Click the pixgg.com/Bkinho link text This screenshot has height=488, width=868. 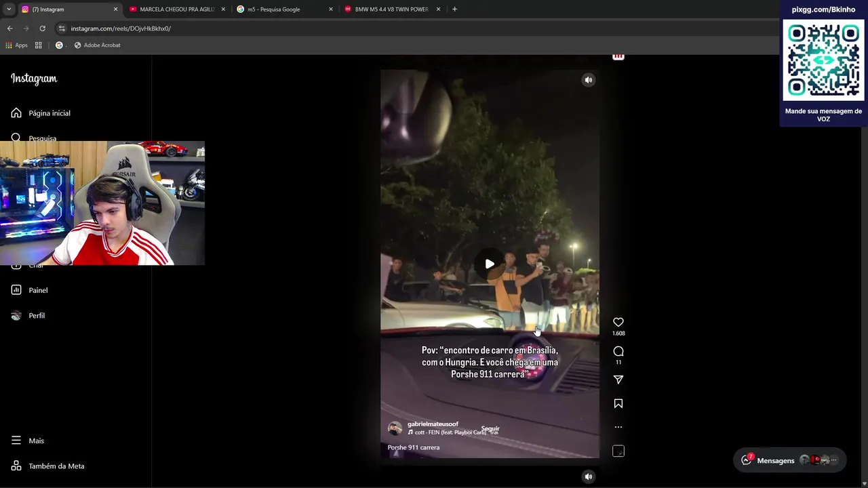[x=823, y=9]
